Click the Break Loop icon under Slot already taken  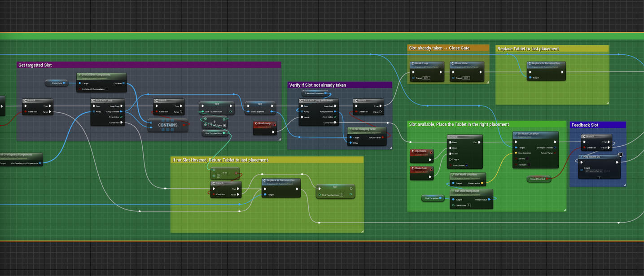pyautogui.click(x=413, y=63)
